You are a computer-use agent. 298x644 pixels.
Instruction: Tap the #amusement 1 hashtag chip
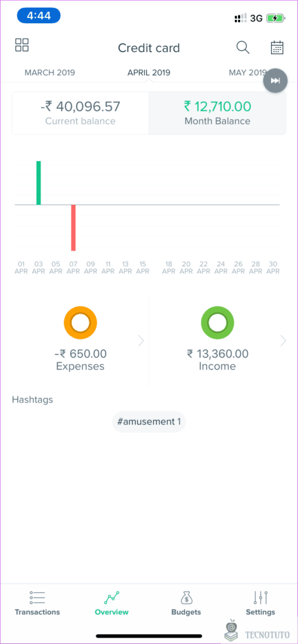click(149, 422)
